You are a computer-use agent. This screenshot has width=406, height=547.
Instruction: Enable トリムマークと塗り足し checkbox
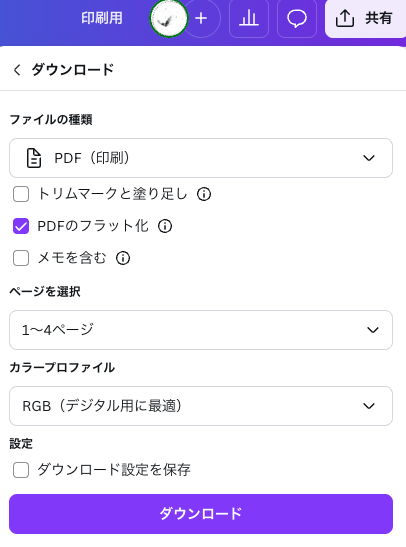click(21, 194)
